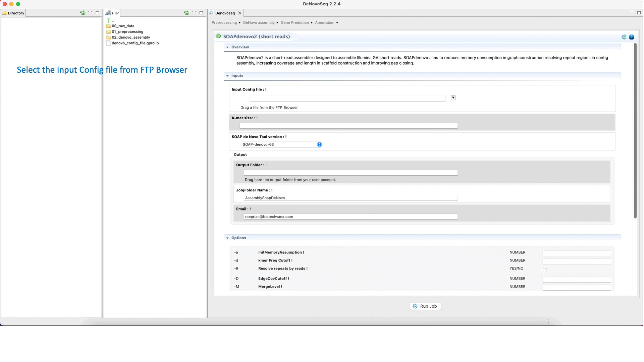Collapse the Overview section

click(227, 47)
